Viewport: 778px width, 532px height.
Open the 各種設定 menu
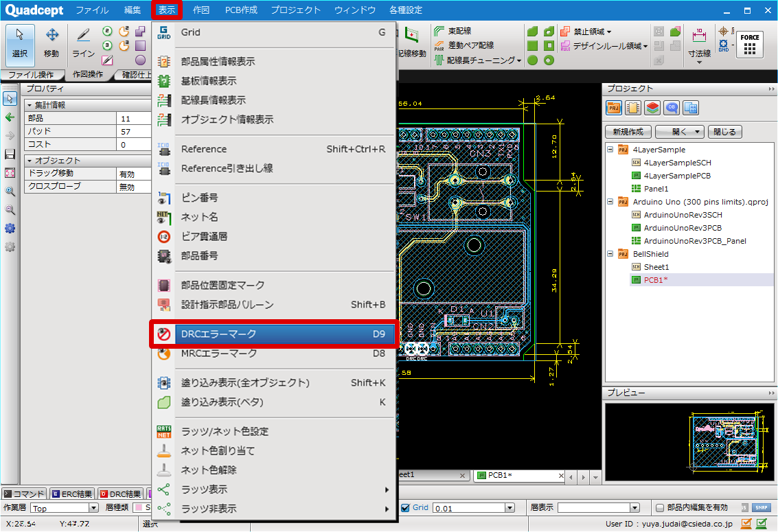(406, 10)
